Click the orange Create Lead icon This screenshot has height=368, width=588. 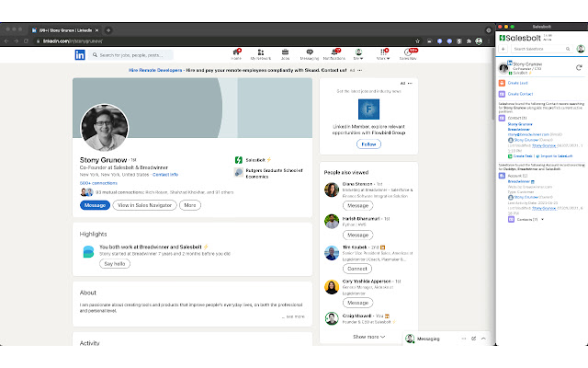pyautogui.click(x=502, y=83)
